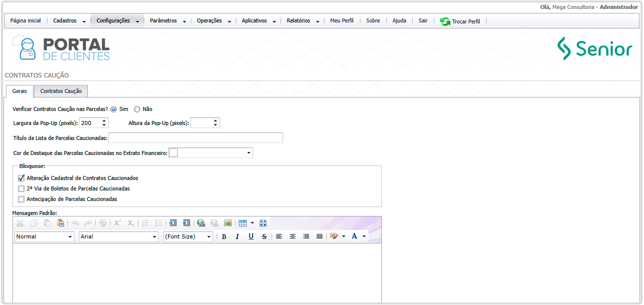The image size is (644, 305).
Task: Click the Largura da Pop-Up input field
Action: tap(89, 122)
